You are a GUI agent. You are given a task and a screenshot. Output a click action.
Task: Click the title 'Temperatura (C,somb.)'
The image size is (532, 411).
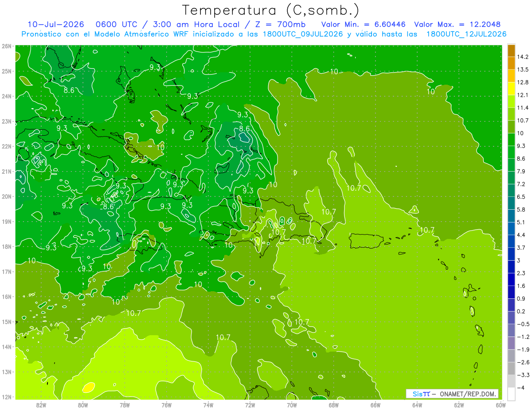tap(270, 10)
